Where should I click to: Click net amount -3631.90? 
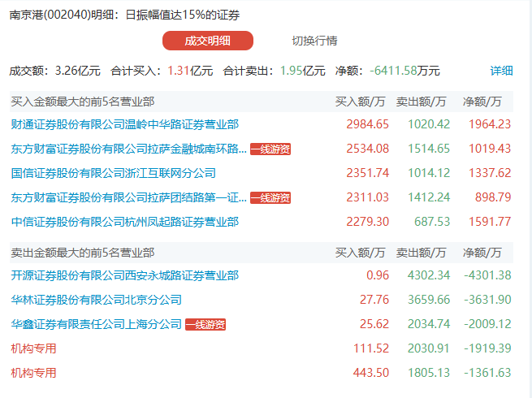[x=487, y=300]
